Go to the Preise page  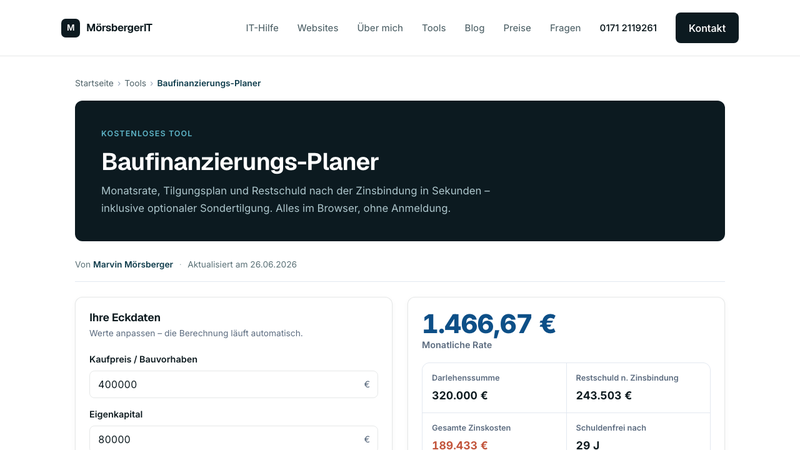[x=517, y=28]
